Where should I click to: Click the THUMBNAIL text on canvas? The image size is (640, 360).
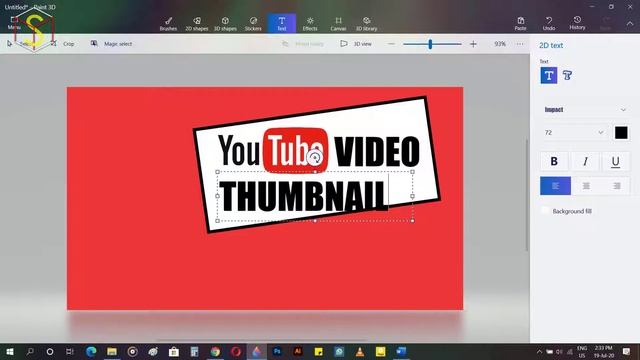(x=302, y=196)
